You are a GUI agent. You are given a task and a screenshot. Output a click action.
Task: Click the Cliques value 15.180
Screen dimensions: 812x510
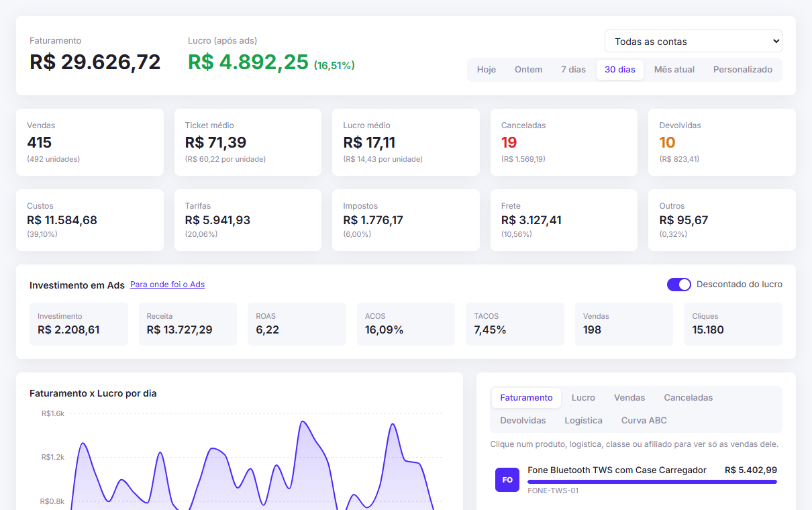(708, 330)
